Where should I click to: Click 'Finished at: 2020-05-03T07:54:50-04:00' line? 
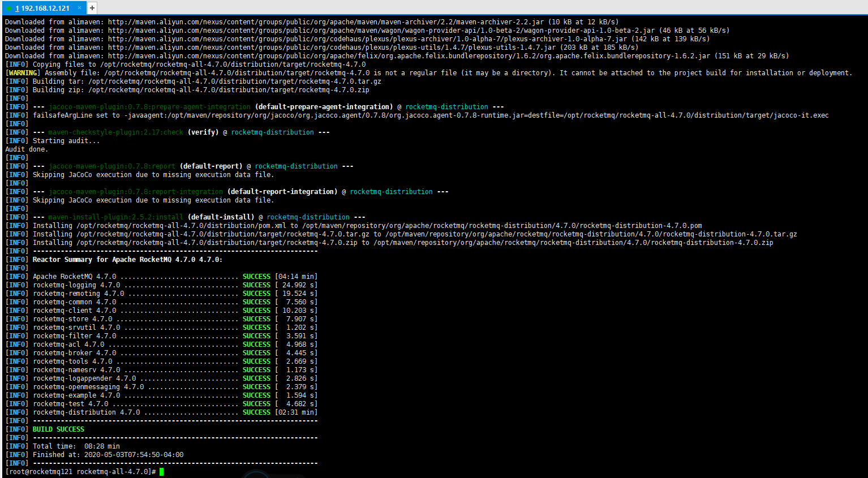tap(94, 455)
